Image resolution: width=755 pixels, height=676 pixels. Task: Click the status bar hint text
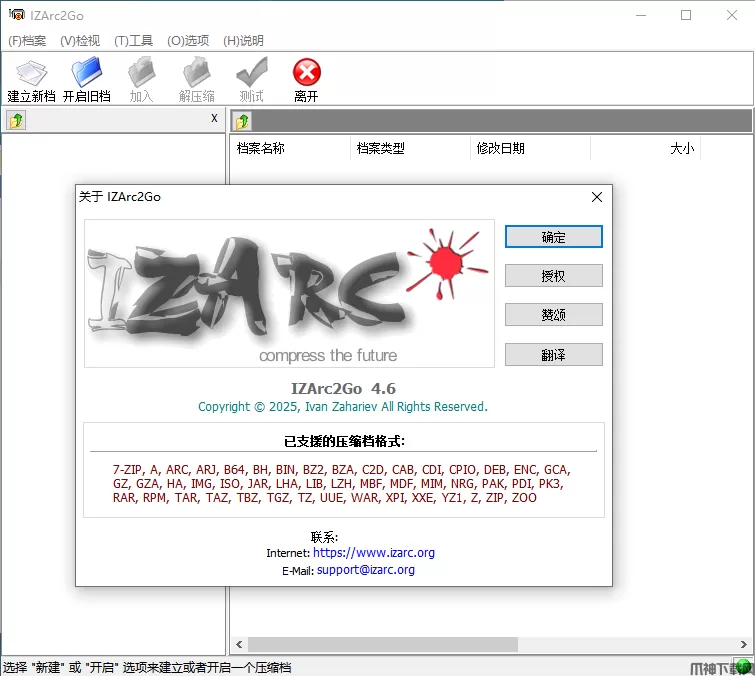tap(147, 667)
